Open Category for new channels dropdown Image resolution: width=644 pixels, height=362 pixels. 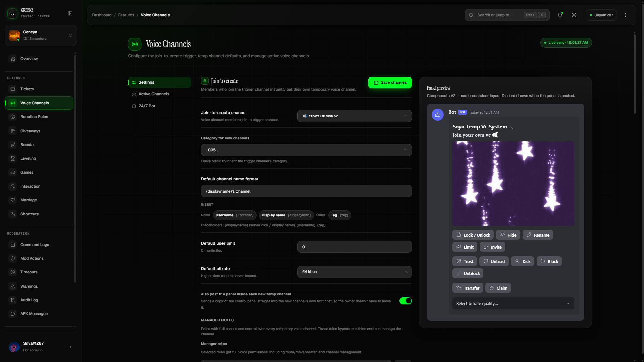(x=306, y=150)
